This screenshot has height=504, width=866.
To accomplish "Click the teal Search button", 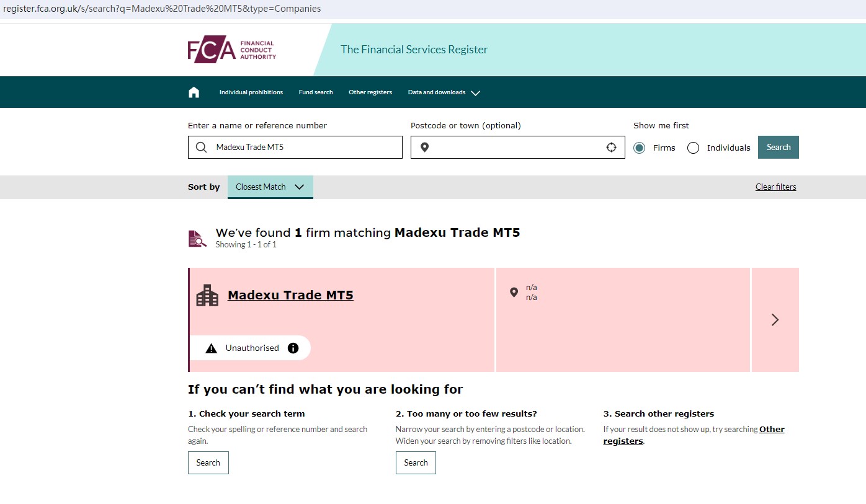I will (779, 148).
